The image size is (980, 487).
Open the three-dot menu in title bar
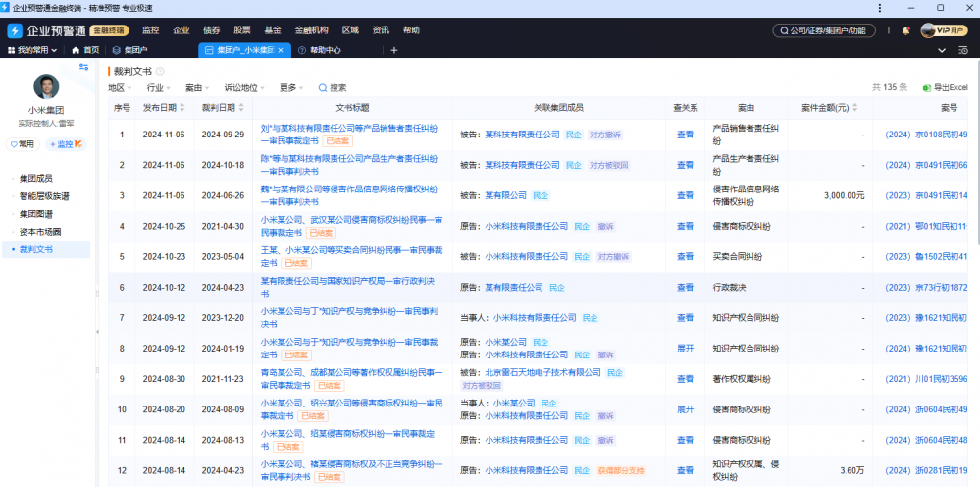pos(879,8)
